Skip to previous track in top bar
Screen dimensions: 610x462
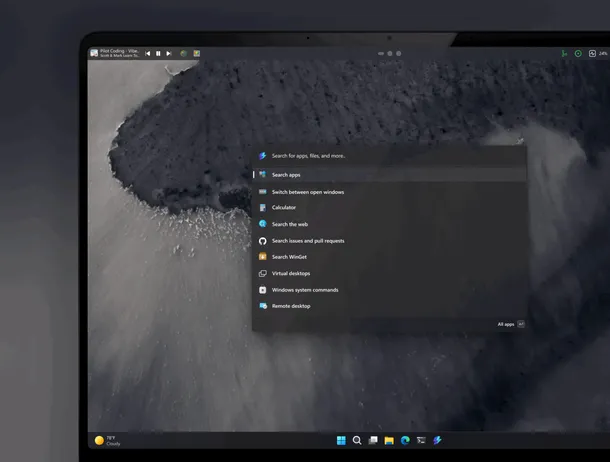point(147,54)
